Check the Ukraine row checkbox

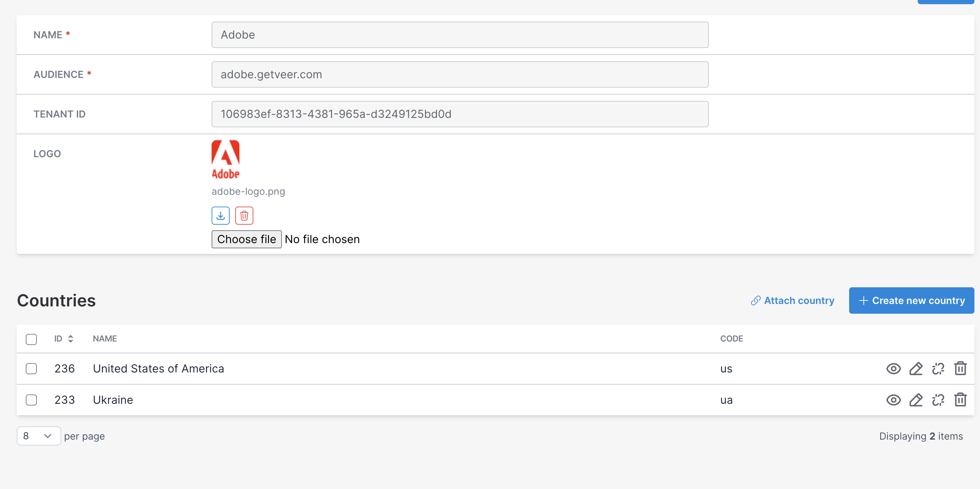tap(31, 400)
